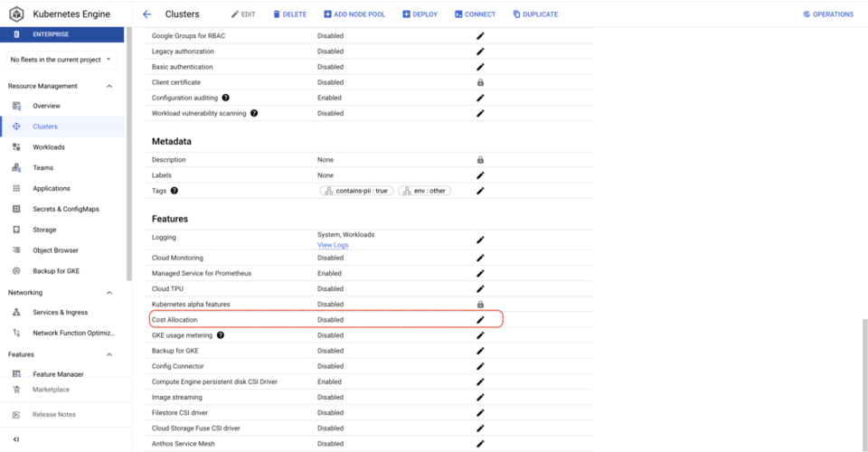868x452 pixels.
Task: Click the DUPLICATE toolbar button
Action: [x=535, y=14]
